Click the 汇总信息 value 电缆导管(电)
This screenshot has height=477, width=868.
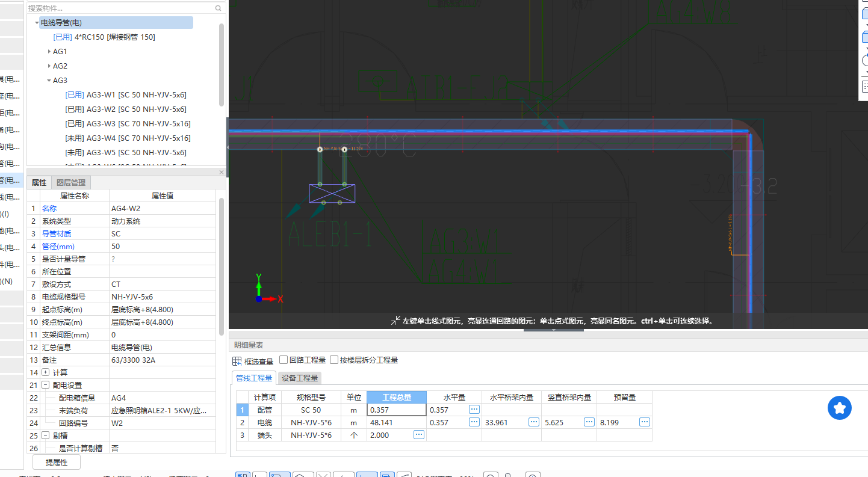point(163,347)
